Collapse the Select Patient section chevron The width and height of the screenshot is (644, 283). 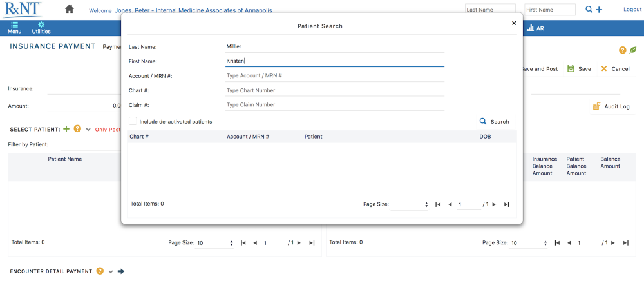(88, 129)
